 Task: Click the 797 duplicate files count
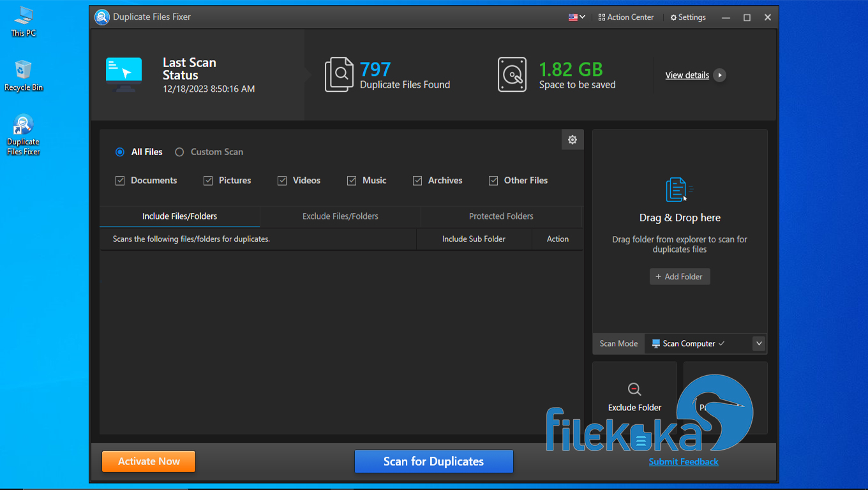pos(375,69)
